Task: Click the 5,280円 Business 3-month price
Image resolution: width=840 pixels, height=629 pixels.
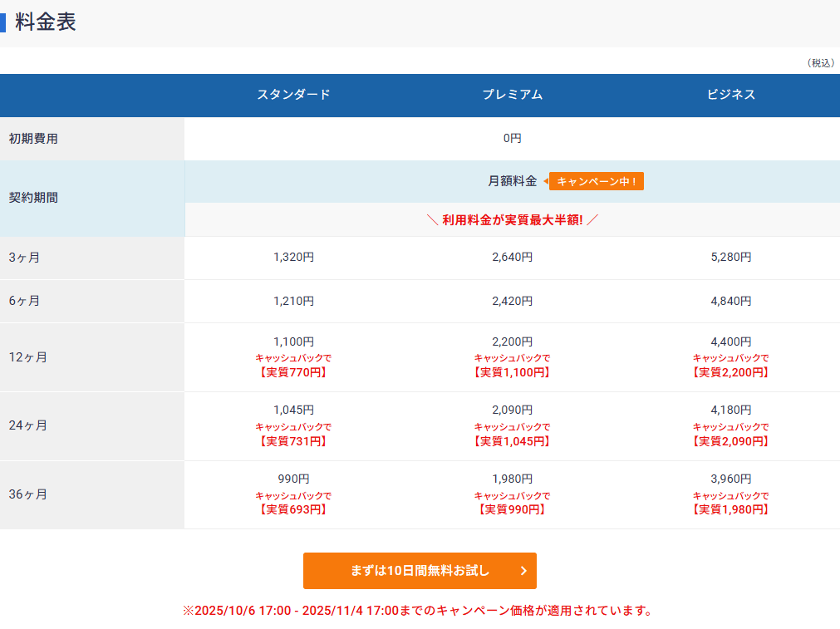Action: click(731, 258)
